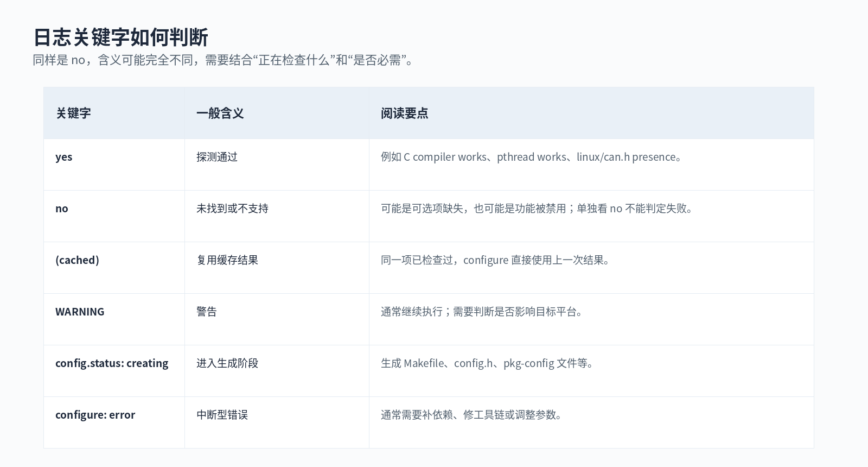The width and height of the screenshot is (868, 467).
Task: Select the subtitle starting with 同样是 no
Action: [225, 60]
